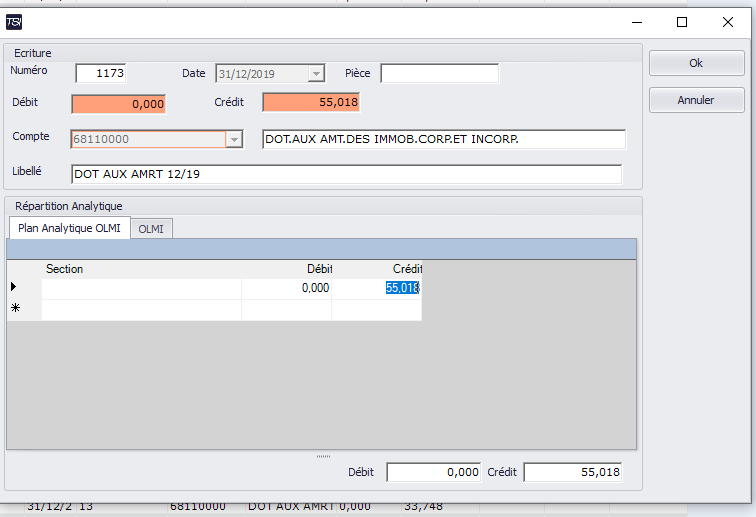Select the new row asterisk indicator
This screenshot has height=517, width=756.
click(15, 308)
